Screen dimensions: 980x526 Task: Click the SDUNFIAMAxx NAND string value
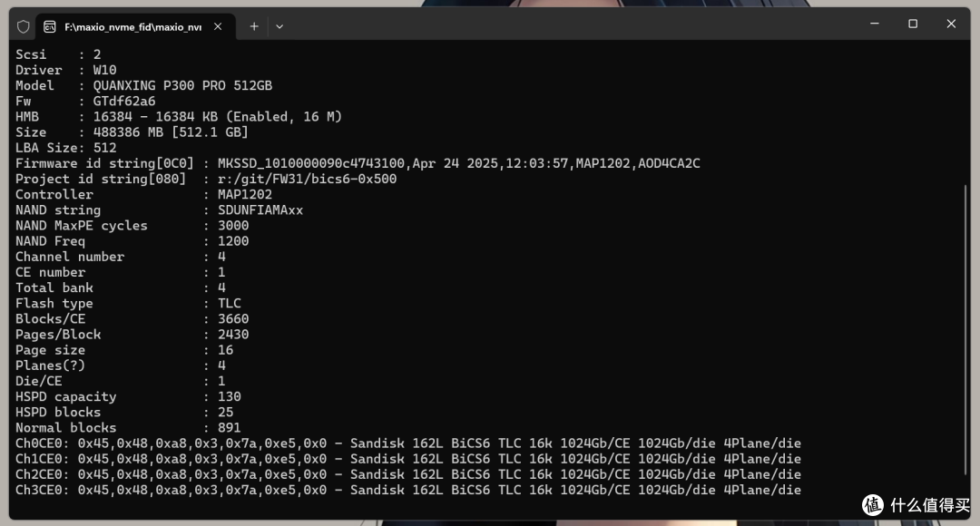tap(260, 210)
